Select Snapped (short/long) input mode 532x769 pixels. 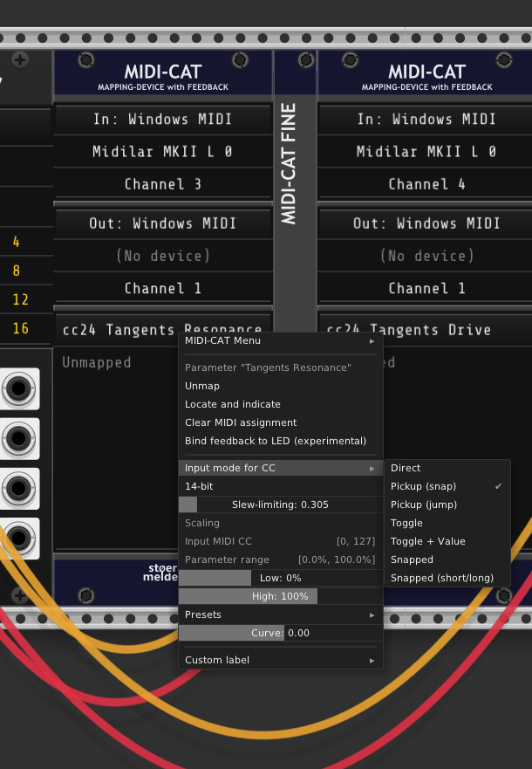(447, 578)
